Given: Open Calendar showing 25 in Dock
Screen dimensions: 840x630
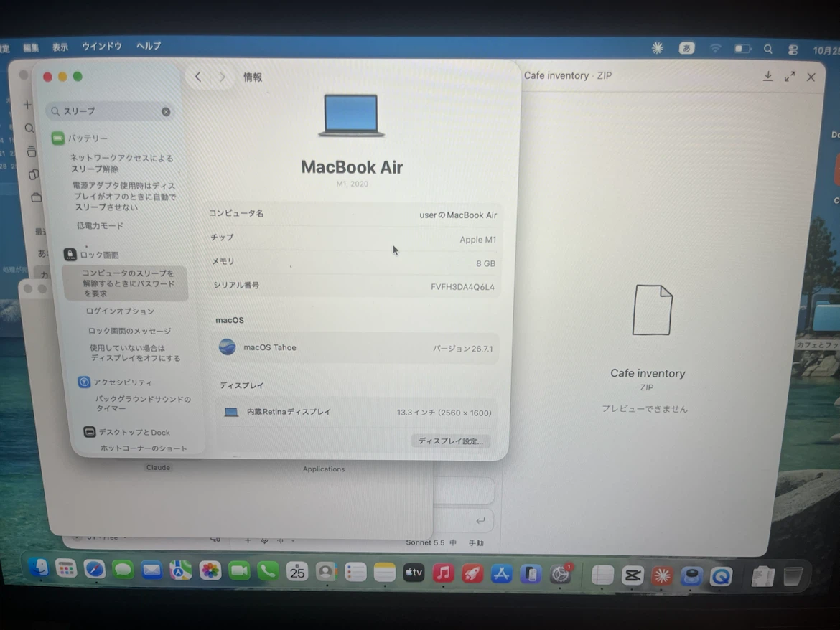Looking at the screenshot, I should pos(297,572).
